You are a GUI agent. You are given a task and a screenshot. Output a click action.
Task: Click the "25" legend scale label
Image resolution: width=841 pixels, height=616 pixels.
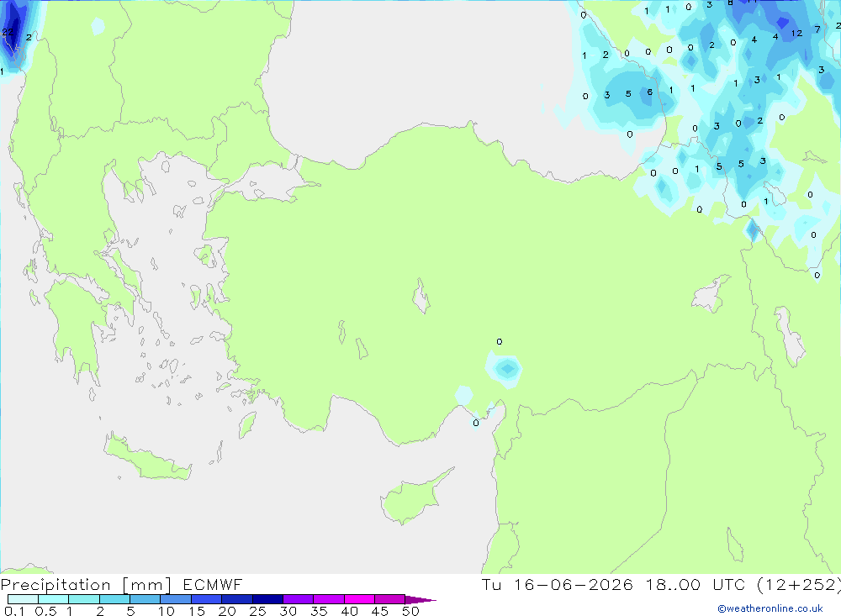257,611
